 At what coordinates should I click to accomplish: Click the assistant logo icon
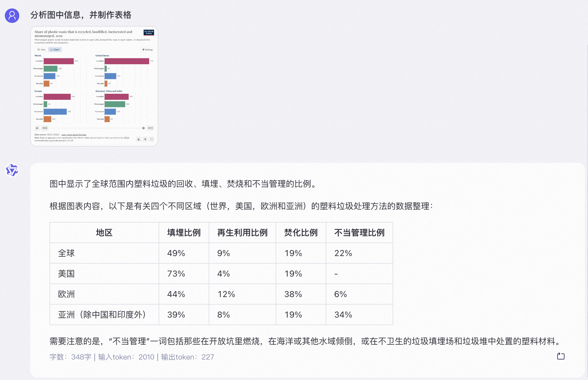[x=12, y=170]
